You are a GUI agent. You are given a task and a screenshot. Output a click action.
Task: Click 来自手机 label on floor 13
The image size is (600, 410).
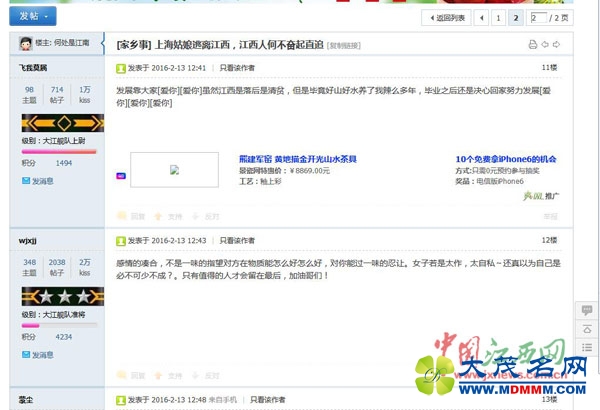tap(223, 400)
